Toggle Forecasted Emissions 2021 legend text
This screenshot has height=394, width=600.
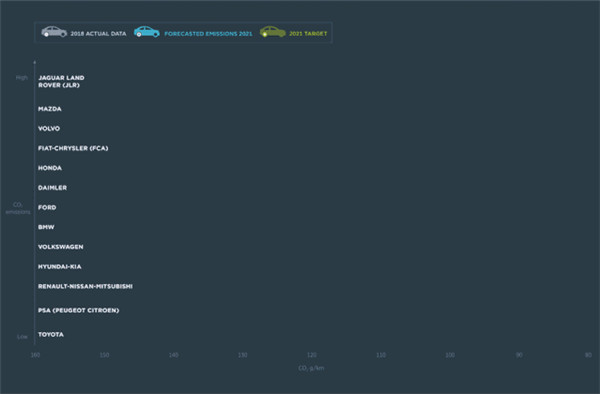point(208,34)
